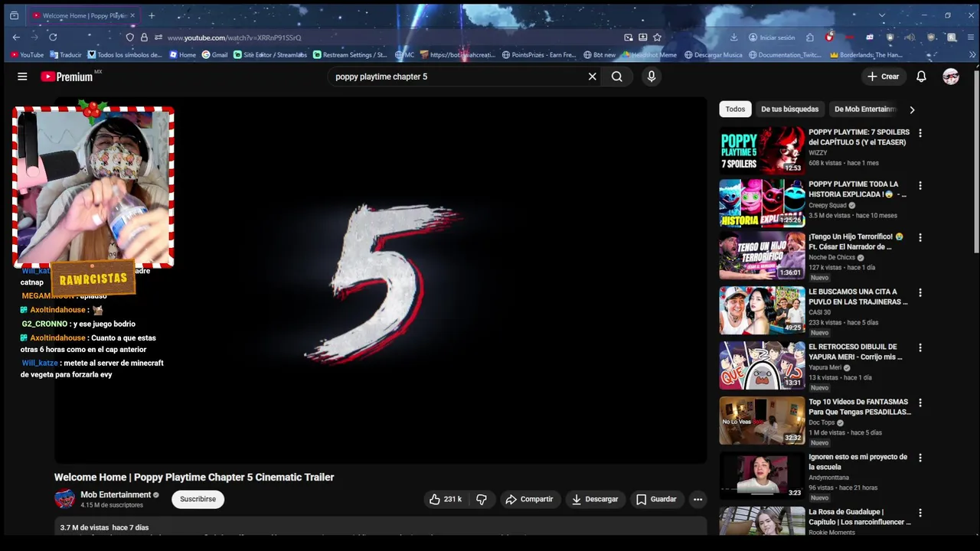This screenshot has height=551, width=980.
Task: Like the video (231 k)
Action: (x=446, y=499)
